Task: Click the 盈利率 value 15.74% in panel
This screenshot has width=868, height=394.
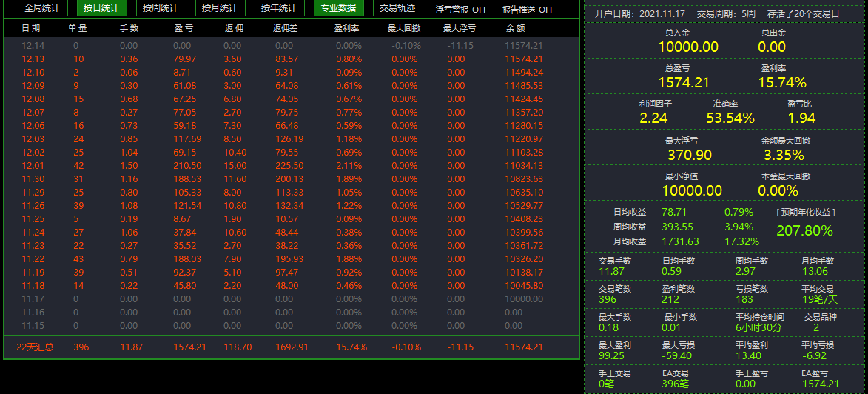Action: (782, 82)
